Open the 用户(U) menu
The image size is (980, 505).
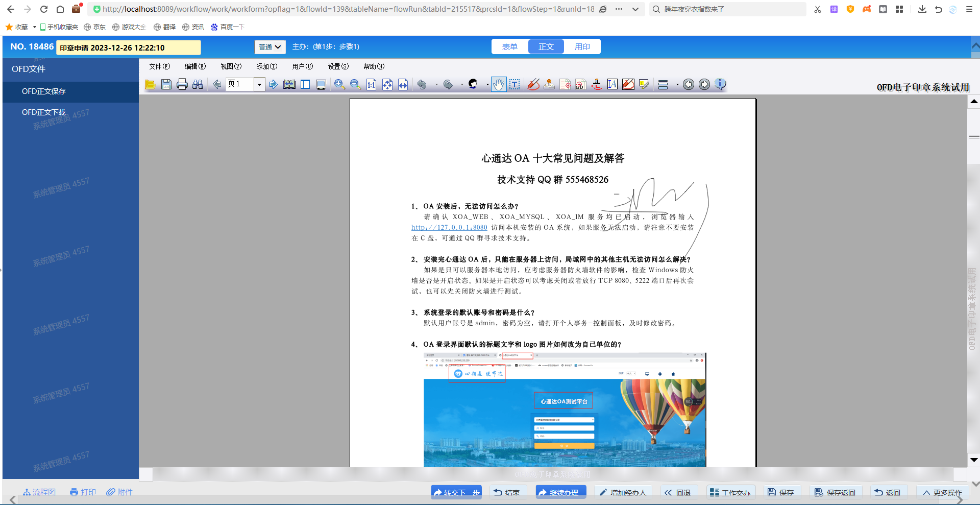303,66
